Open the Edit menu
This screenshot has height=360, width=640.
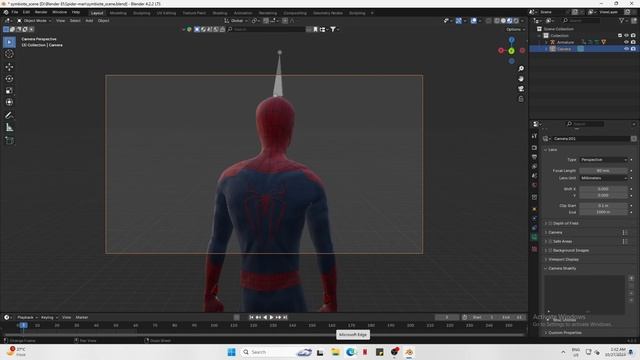click(26, 12)
